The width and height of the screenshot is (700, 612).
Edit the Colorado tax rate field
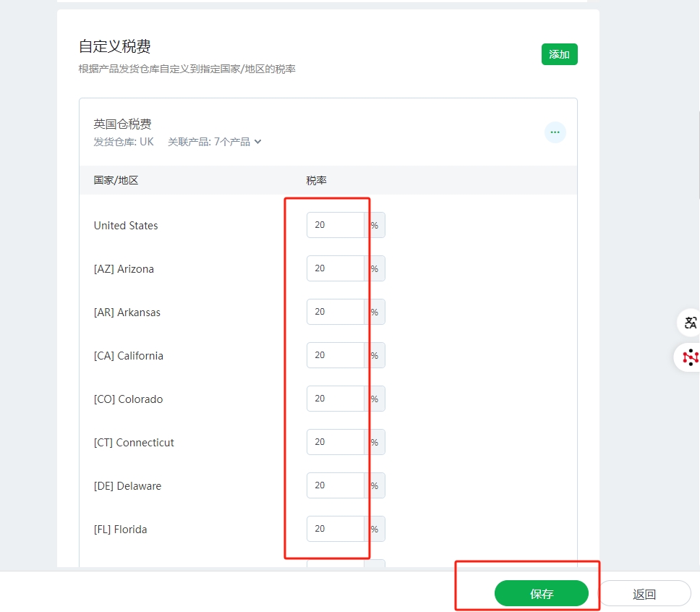click(336, 399)
